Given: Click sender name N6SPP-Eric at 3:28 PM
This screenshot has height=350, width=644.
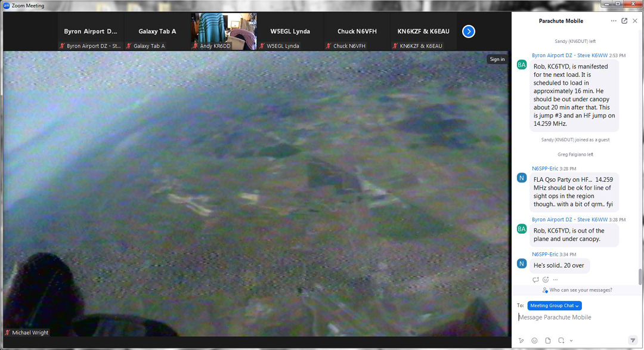Looking at the screenshot, I should coord(545,168).
